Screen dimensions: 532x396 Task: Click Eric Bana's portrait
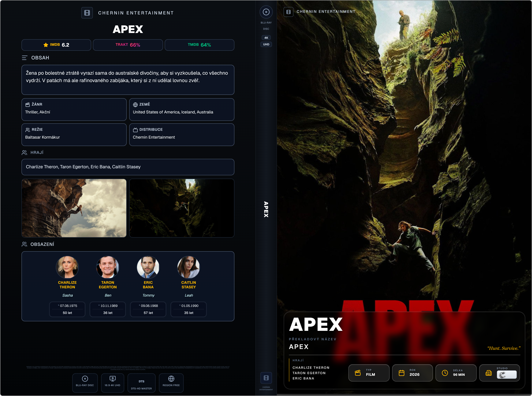coord(148,267)
